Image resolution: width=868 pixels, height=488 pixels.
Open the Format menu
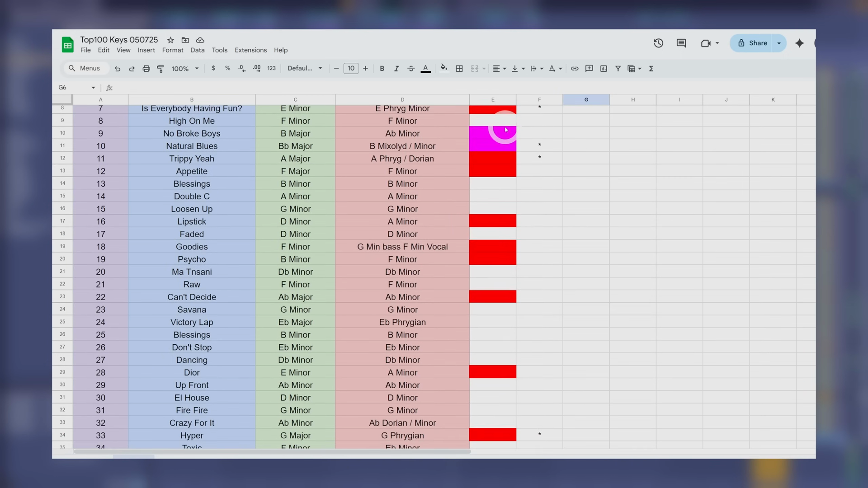click(173, 50)
